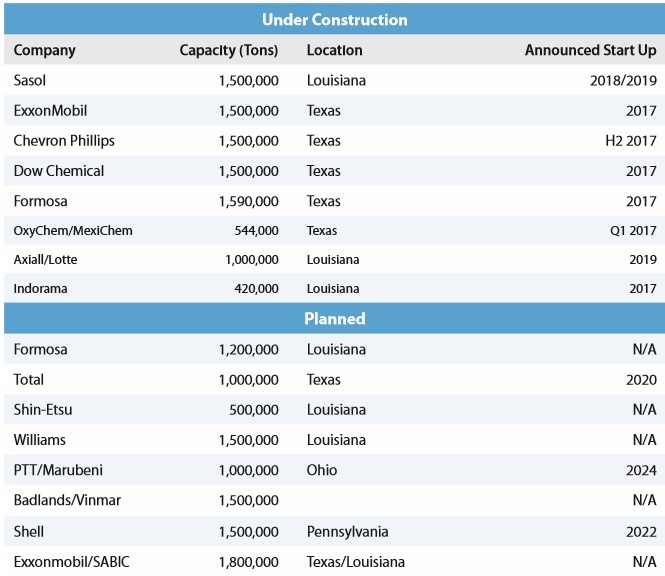The height and width of the screenshot is (576, 665).
Task: Select the 'ExxonMobil' company cell
Action: tap(50, 111)
